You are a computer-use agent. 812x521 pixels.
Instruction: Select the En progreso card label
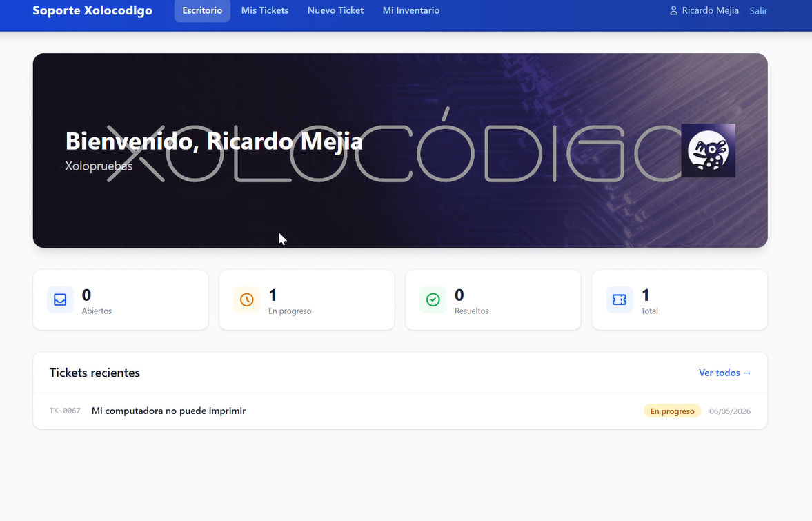(x=290, y=311)
